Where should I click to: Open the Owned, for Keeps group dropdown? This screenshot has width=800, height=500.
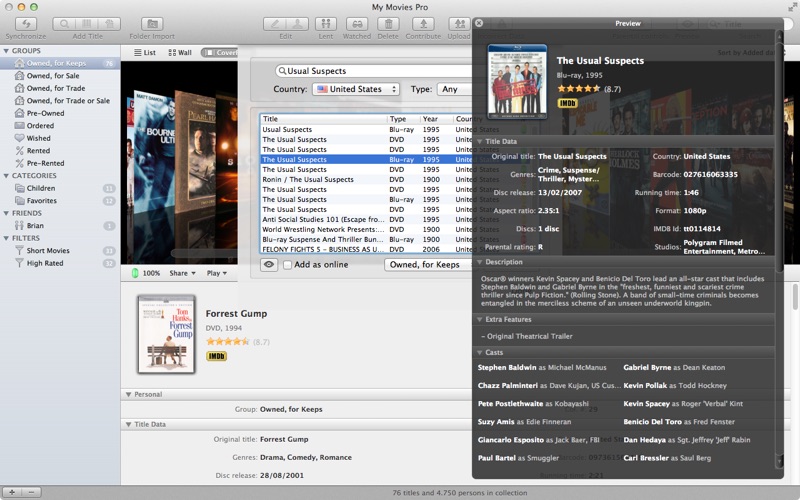tap(428, 265)
